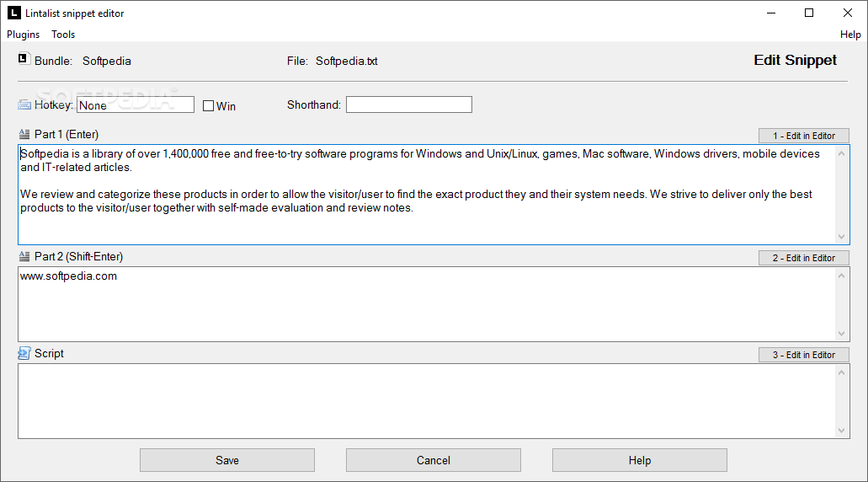Image resolution: width=868 pixels, height=482 pixels.
Task: Open the Tools menu
Action: [x=63, y=35]
